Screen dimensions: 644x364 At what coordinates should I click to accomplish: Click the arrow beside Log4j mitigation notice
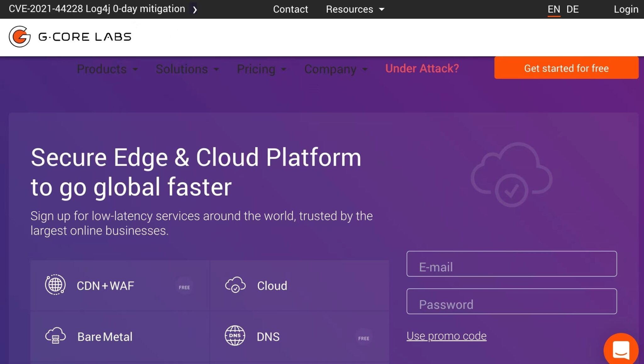(195, 9)
